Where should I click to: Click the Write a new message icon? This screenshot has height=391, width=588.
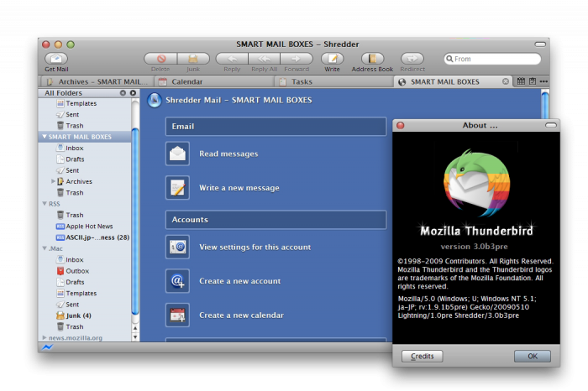click(x=177, y=188)
